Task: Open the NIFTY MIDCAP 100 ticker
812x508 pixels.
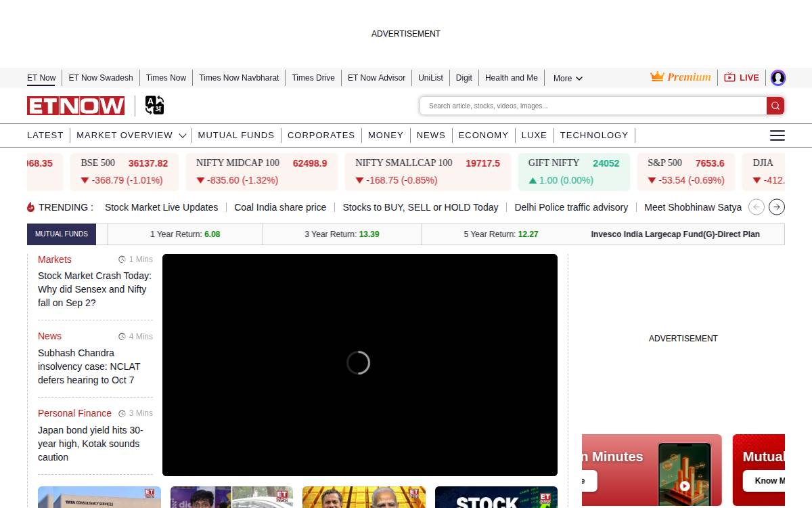Action: click(262, 172)
